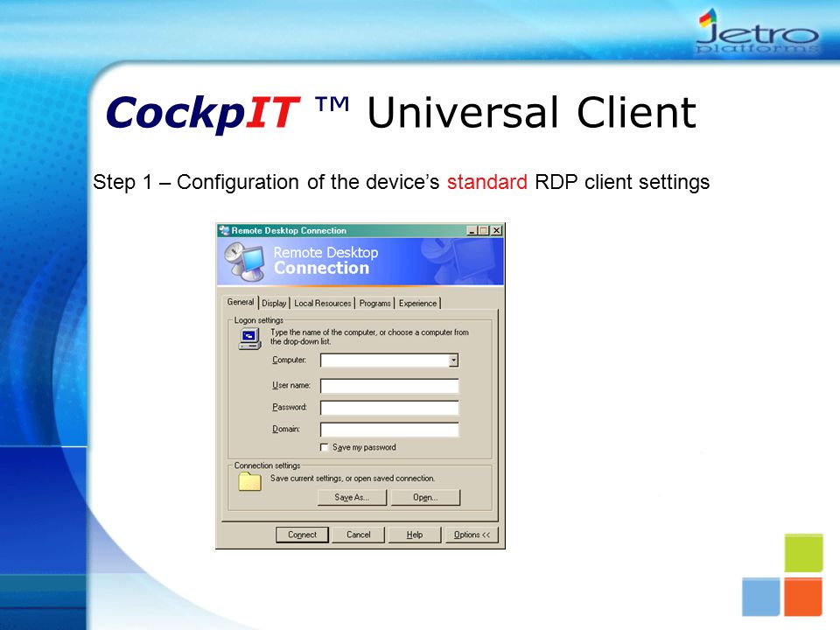The width and height of the screenshot is (840, 630).
Task: Click the Save As... button
Action: tap(352, 497)
